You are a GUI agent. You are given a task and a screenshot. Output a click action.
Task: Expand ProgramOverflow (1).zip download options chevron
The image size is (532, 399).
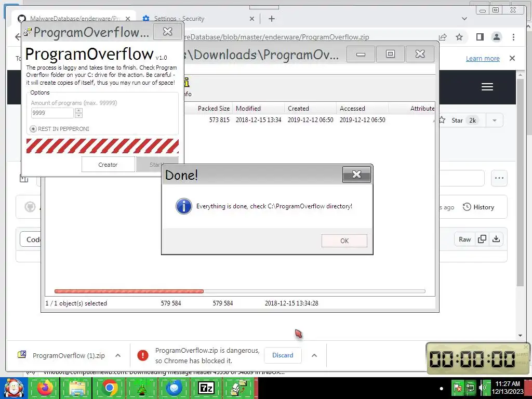[x=118, y=355]
